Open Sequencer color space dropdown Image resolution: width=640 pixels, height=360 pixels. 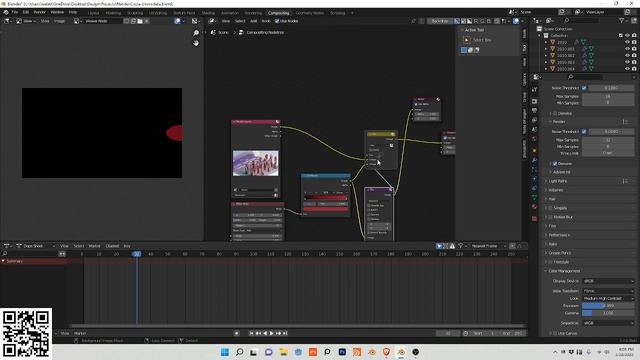coord(608,323)
